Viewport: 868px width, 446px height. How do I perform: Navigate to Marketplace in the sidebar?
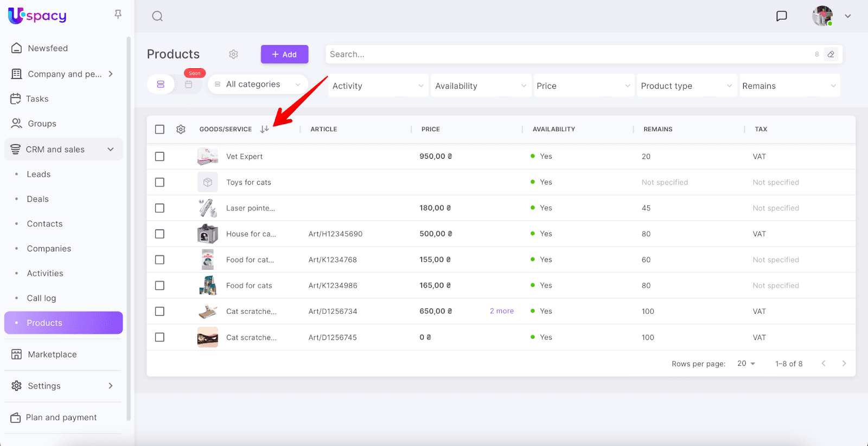52,354
